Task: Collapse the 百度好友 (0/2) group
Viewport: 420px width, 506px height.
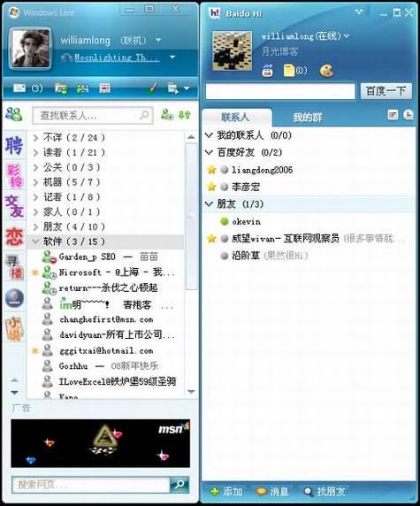Action: click(209, 152)
